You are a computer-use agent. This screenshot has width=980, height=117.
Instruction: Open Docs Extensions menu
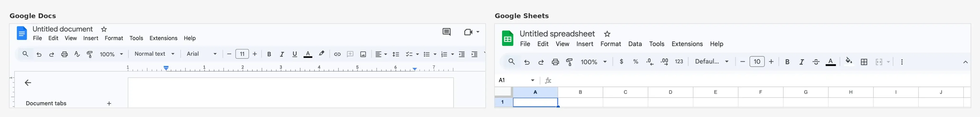[163, 38]
